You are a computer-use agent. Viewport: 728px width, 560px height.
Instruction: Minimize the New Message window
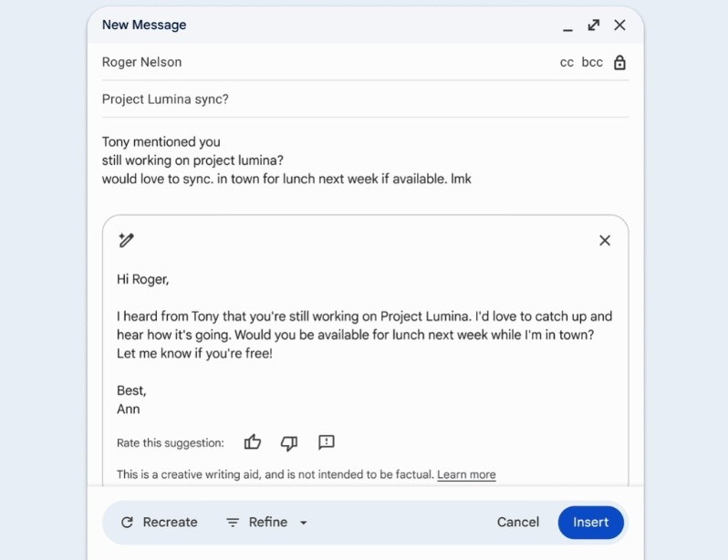(x=567, y=26)
